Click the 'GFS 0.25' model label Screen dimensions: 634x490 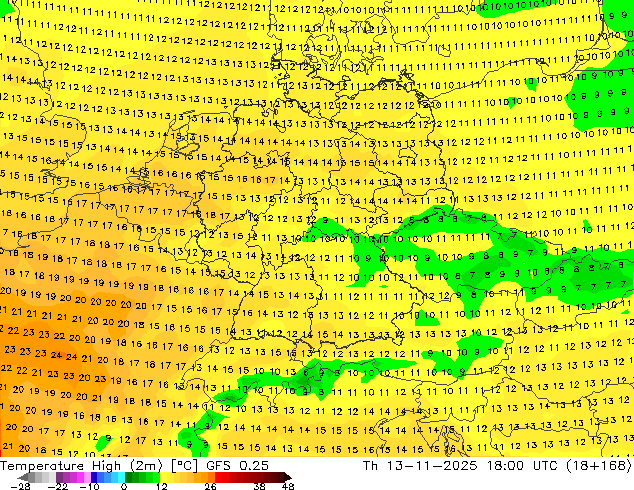tap(237, 466)
